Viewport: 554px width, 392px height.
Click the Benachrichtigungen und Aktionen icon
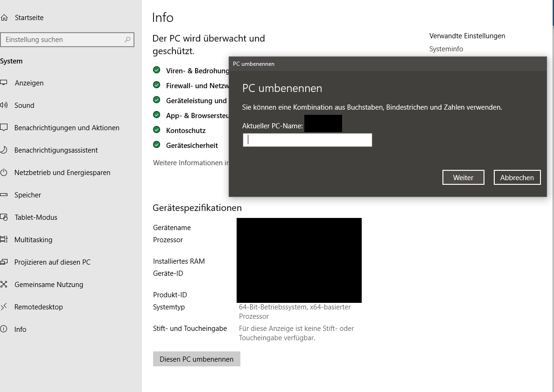tap(4, 127)
